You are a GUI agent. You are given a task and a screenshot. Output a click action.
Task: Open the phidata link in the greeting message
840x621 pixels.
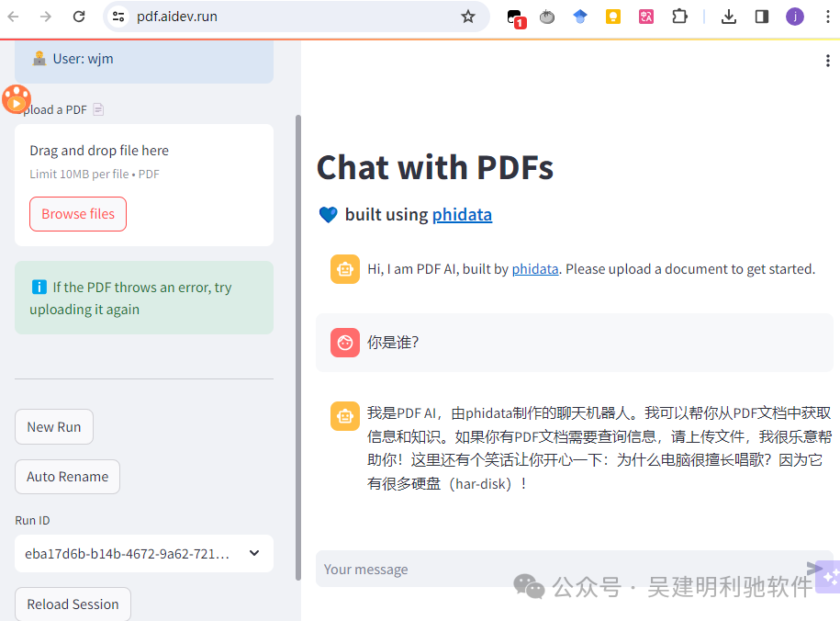pos(535,268)
